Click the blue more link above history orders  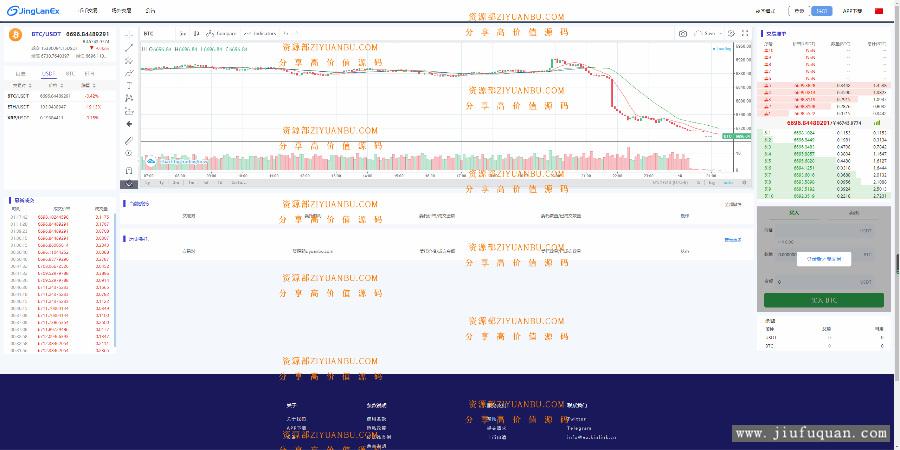point(732,239)
